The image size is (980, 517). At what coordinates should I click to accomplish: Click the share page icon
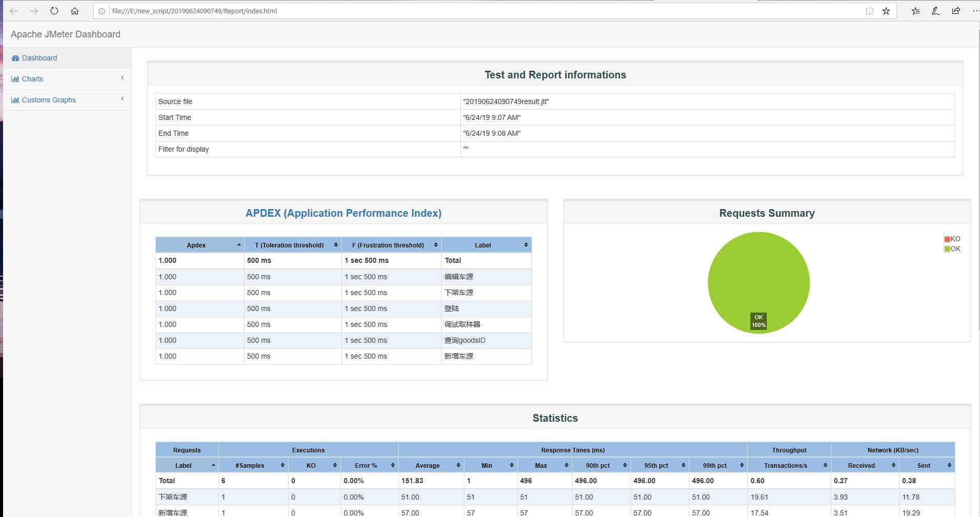click(956, 11)
